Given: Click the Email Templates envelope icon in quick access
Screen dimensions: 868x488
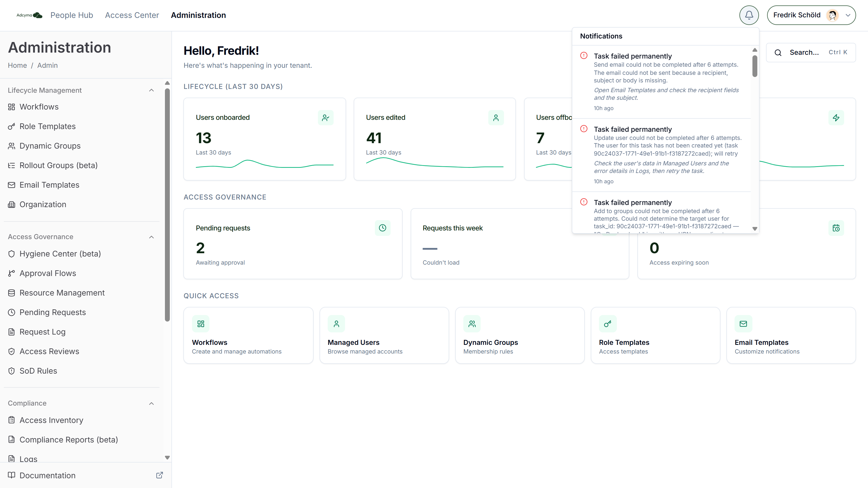Looking at the screenshot, I should [x=743, y=324].
